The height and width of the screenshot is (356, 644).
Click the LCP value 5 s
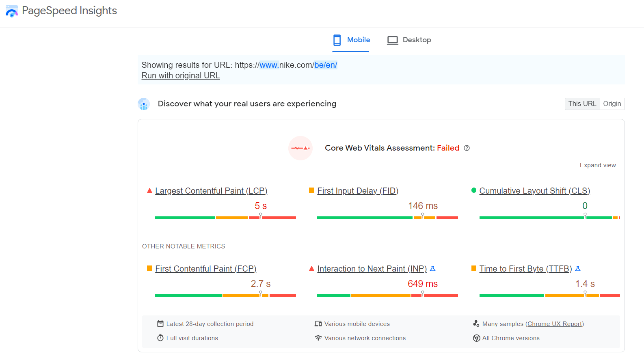[261, 206]
